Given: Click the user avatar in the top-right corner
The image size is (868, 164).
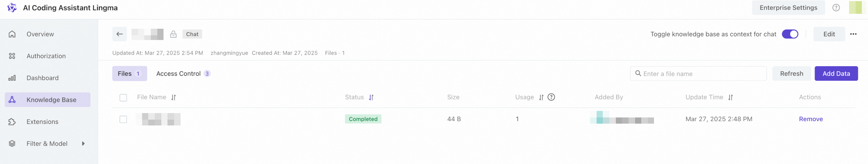Looking at the screenshot, I should point(855,8).
